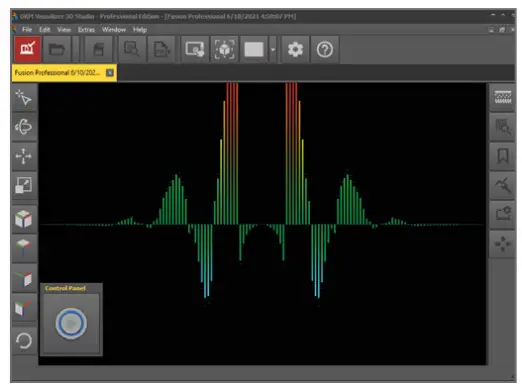Viewport: 522px width, 391px height.
Task: Switch to top plane view
Action: (24, 248)
